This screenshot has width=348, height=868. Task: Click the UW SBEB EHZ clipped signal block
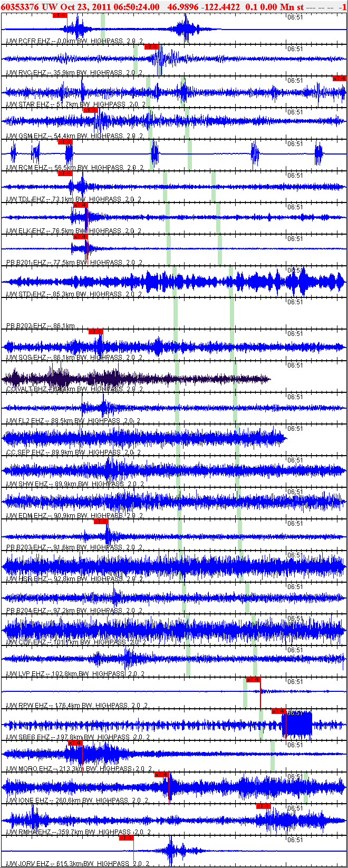(x=297, y=726)
